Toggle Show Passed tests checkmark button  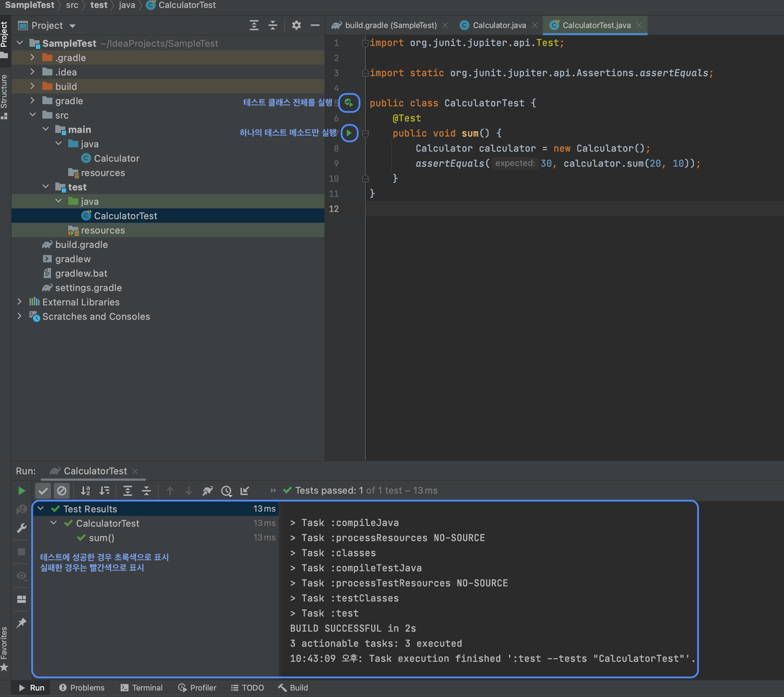click(43, 490)
